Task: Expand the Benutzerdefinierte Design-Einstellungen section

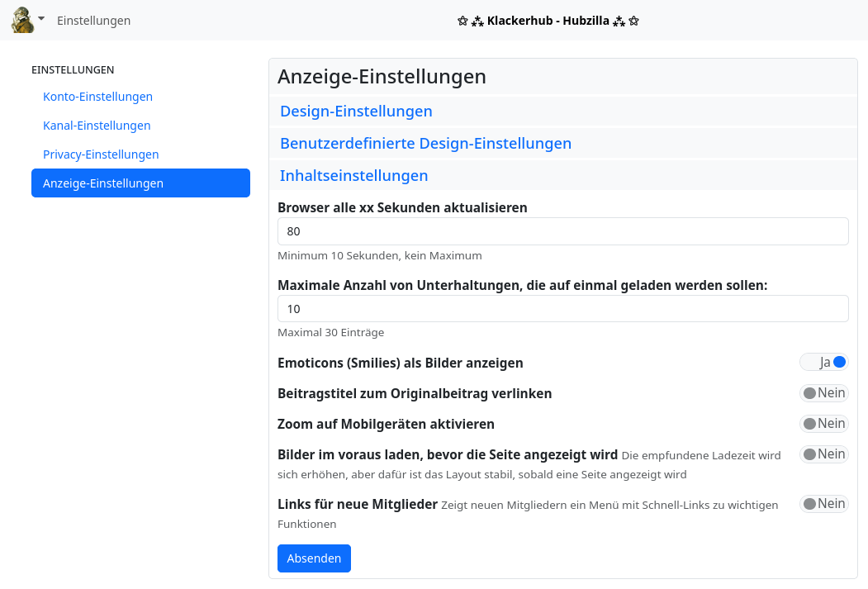Action: click(x=426, y=143)
